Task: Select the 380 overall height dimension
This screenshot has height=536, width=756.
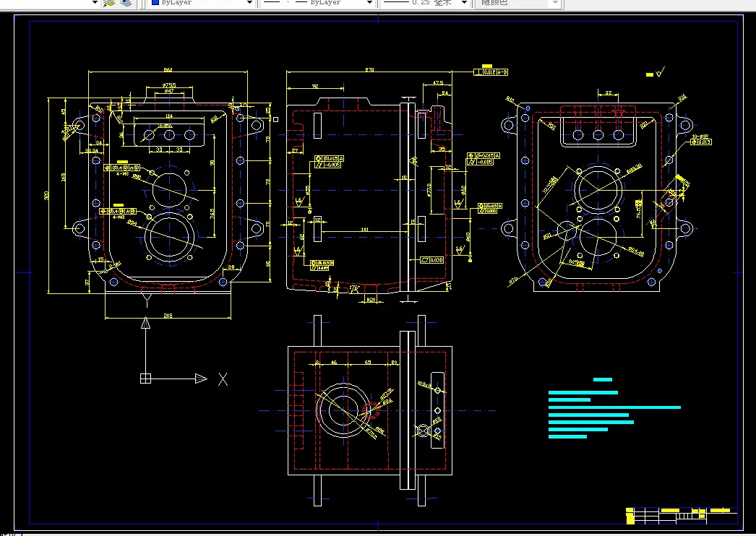Action: pos(46,195)
